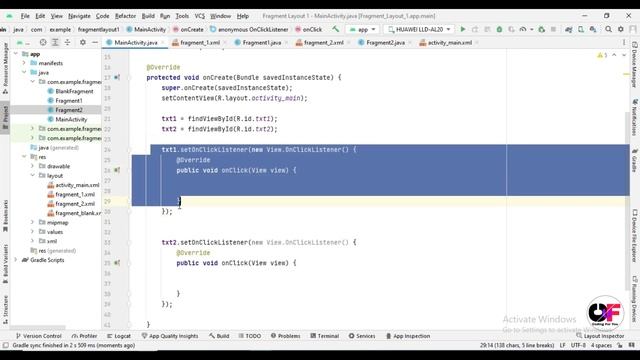This screenshot has height=360, width=640.
Task: Toggle the Build Variants side panel
Action: coord(5,264)
